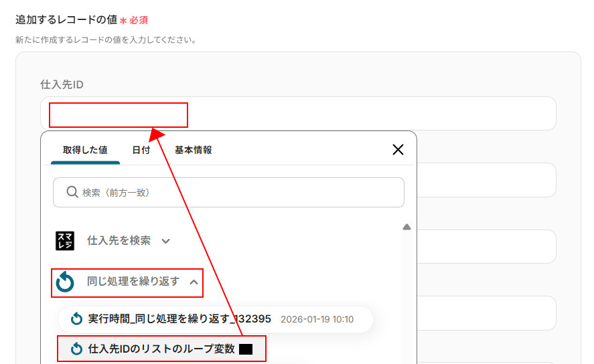
Task: Switch to the 取得した値 tab
Action: (x=85, y=150)
